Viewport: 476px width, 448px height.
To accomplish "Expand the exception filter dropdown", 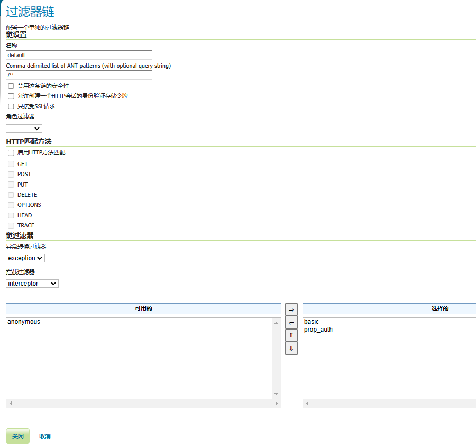I will 25,258.
